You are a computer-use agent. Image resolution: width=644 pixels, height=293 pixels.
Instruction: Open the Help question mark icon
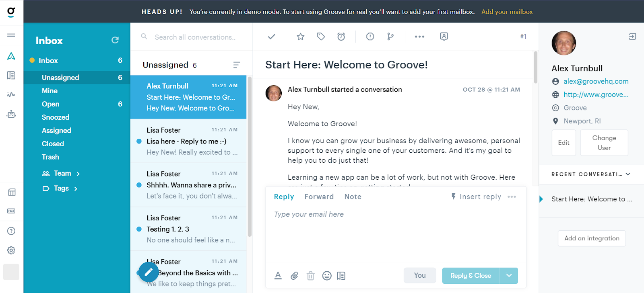click(11, 231)
